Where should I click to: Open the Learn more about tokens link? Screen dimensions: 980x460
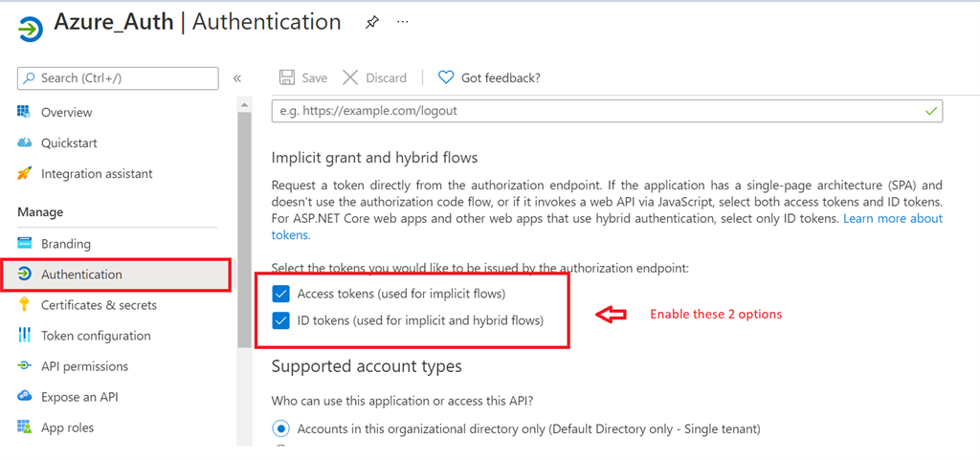point(892,219)
